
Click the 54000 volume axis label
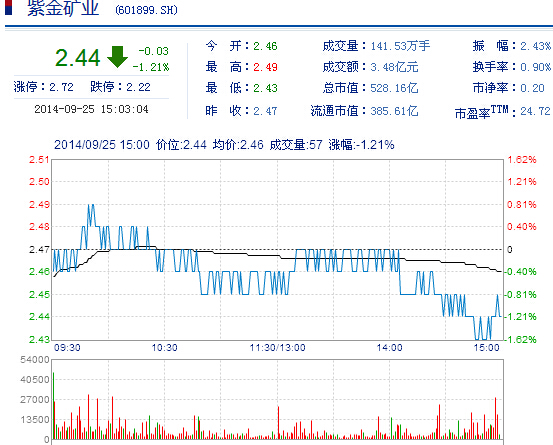pos(35,360)
